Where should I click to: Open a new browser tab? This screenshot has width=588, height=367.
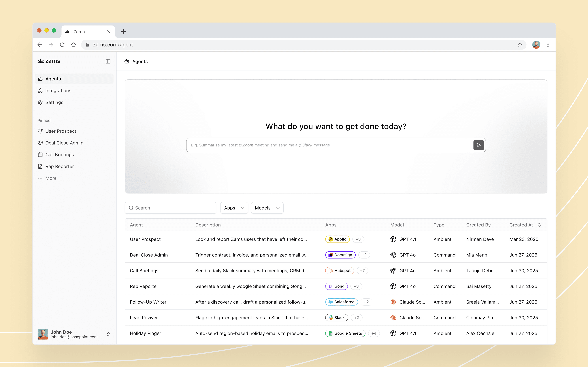(x=124, y=32)
